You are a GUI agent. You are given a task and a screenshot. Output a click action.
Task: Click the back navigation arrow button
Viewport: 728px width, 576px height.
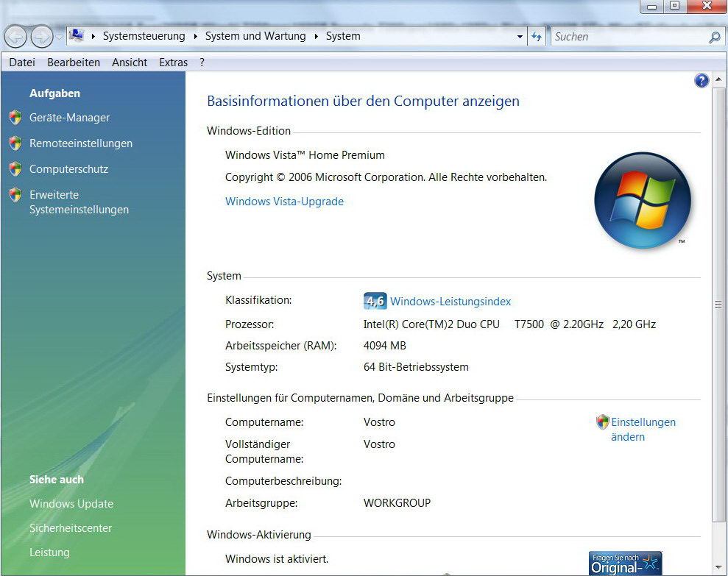pos(15,37)
